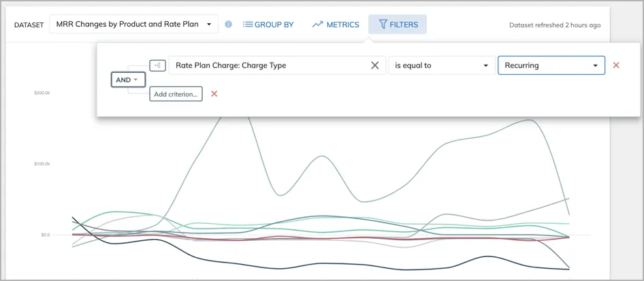Open the "is equal to" operator dropdown
The width and height of the screenshot is (644, 281).
tap(442, 65)
